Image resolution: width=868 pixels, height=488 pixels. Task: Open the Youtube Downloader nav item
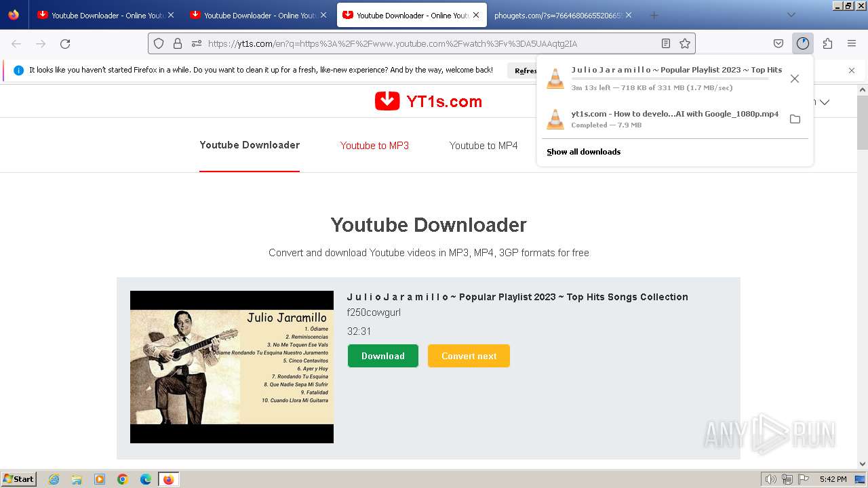tap(250, 145)
